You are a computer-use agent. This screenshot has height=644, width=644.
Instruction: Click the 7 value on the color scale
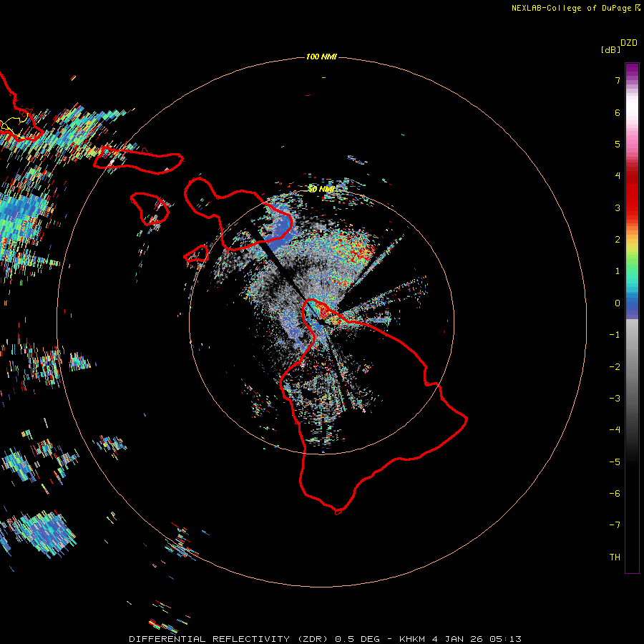(x=618, y=80)
